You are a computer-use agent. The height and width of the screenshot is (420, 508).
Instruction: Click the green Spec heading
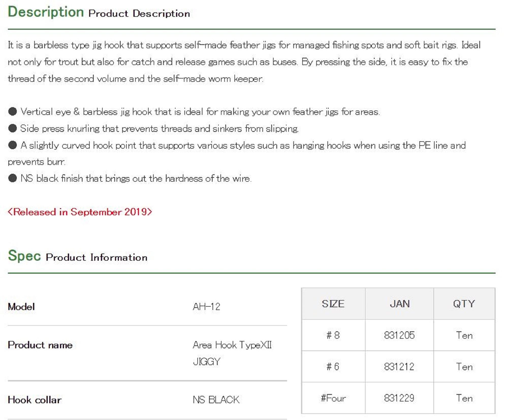click(x=24, y=256)
